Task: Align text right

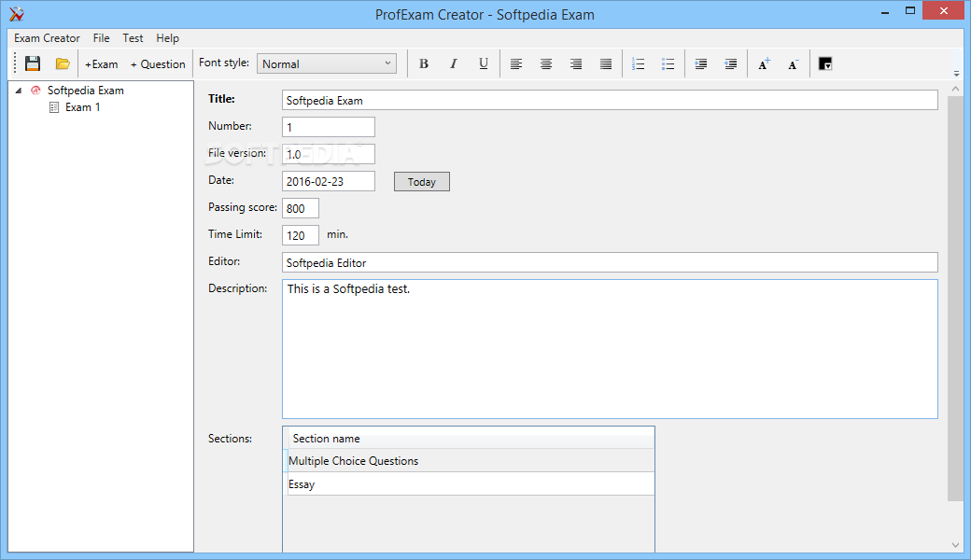Action: [576, 63]
